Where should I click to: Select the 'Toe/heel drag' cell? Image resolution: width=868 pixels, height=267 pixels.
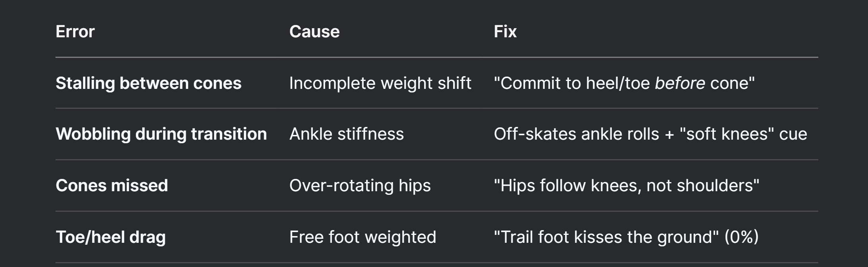(111, 237)
